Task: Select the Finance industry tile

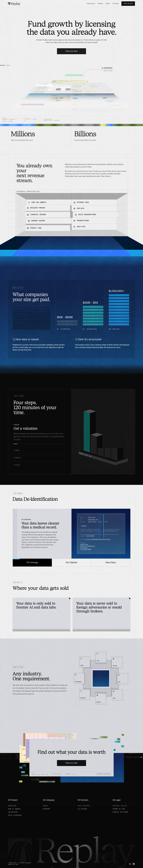Action: (x=101, y=699)
